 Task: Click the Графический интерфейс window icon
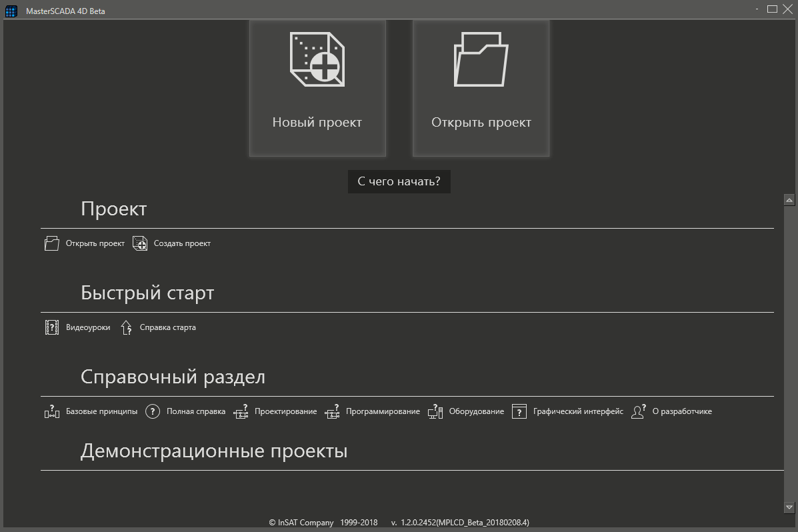(519, 411)
